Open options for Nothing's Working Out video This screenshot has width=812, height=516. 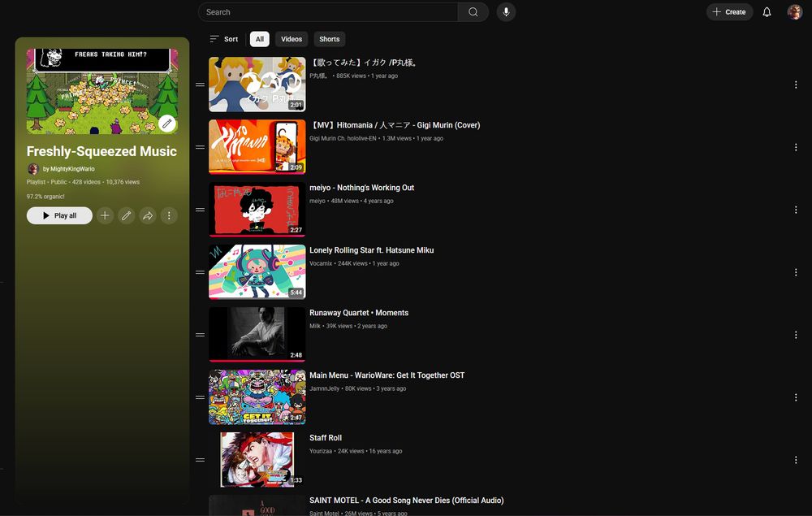point(796,210)
